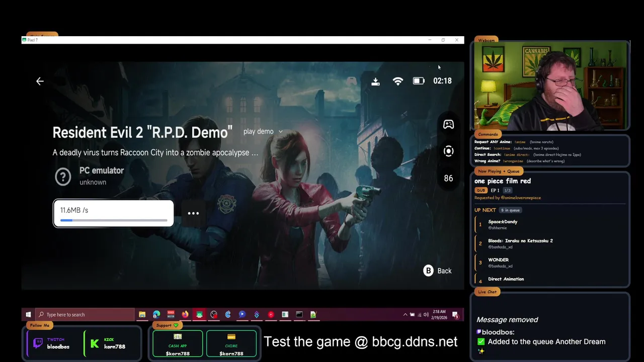Click the '!anime' command text
The height and width of the screenshot is (362, 644).
tap(520, 142)
